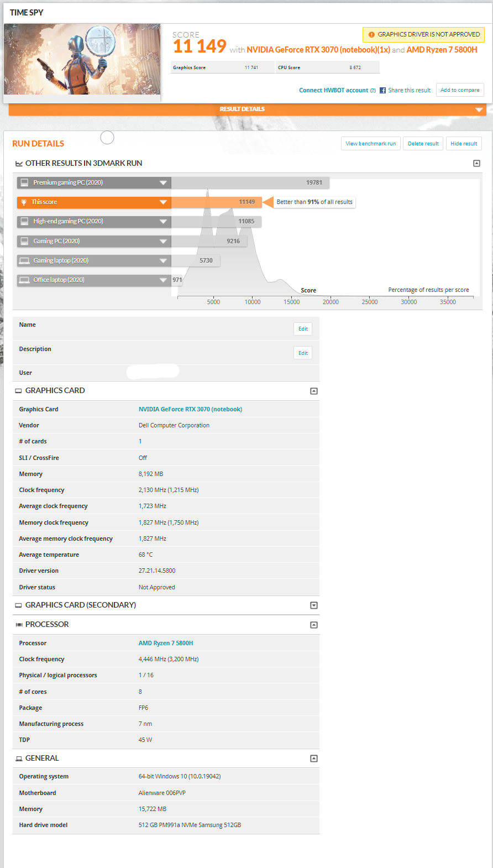Click motherboard value Alienware 006PVP
This screenshot has width=493, height=868.
162,793
